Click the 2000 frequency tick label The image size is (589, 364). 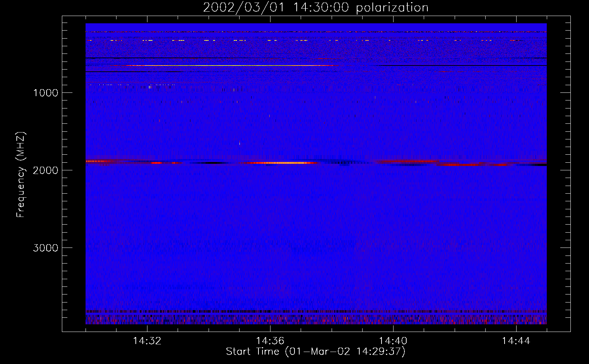point(46,170)
